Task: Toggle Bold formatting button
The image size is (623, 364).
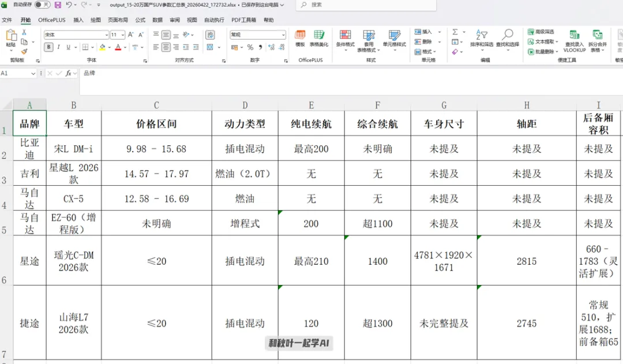Action: pos(48,47)
